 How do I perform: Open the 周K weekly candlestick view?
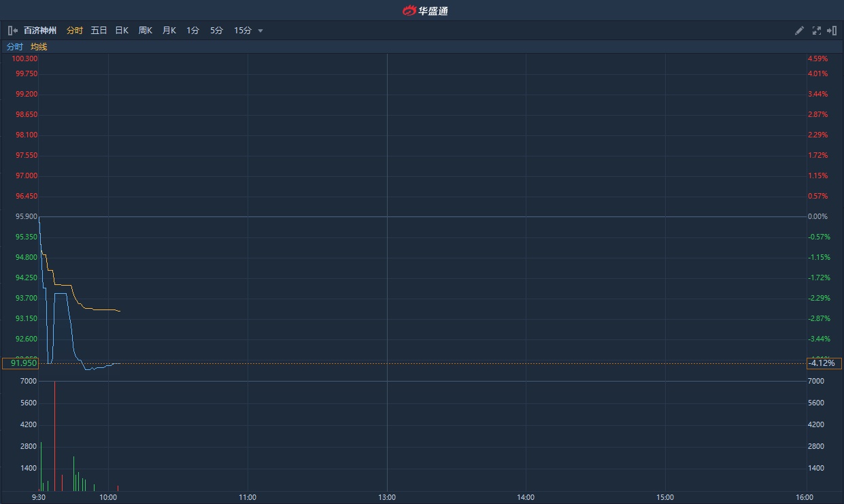coord(145,31)
